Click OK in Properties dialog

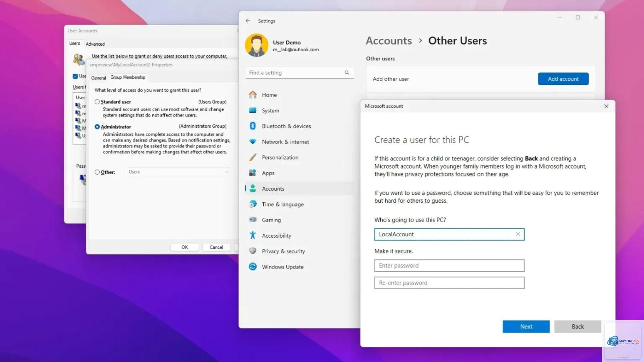pos(185,247)
